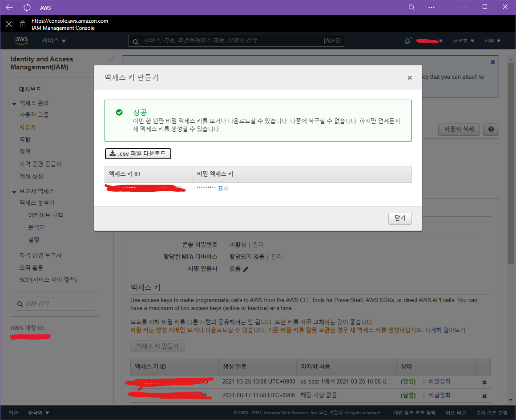516x420 pixels.
Task: Open the 글로벌 region dropdown
Action: coord(464,41)
